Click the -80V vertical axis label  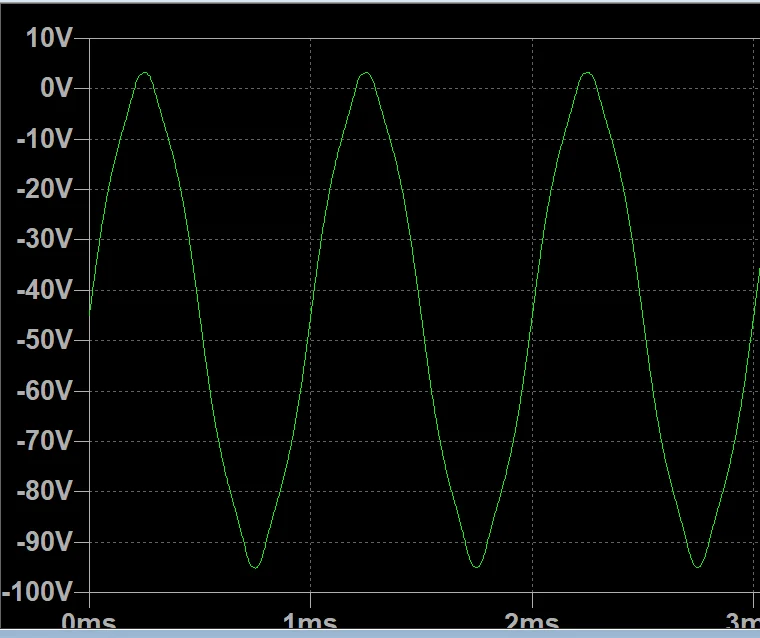[x=45, y=491]
